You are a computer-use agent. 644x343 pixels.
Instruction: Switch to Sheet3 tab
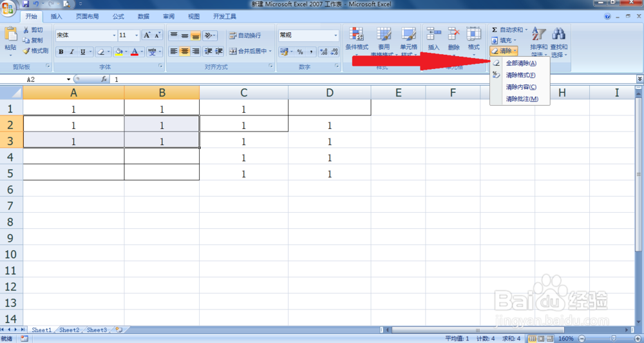pos(97,330)
